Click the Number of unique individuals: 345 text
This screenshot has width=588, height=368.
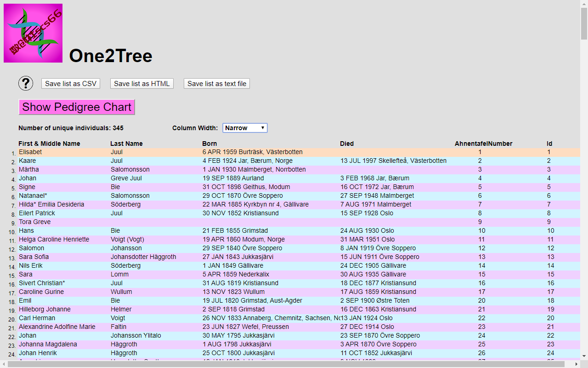coord(71,128)
